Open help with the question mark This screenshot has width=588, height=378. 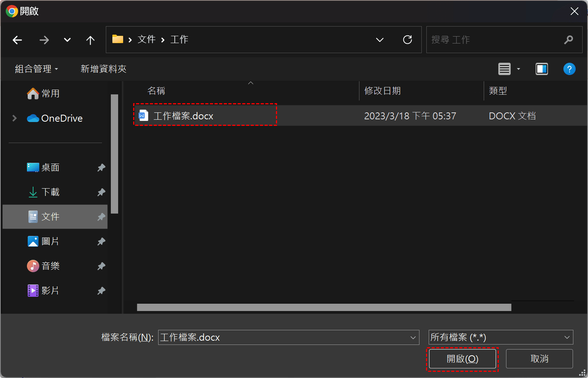570,69
